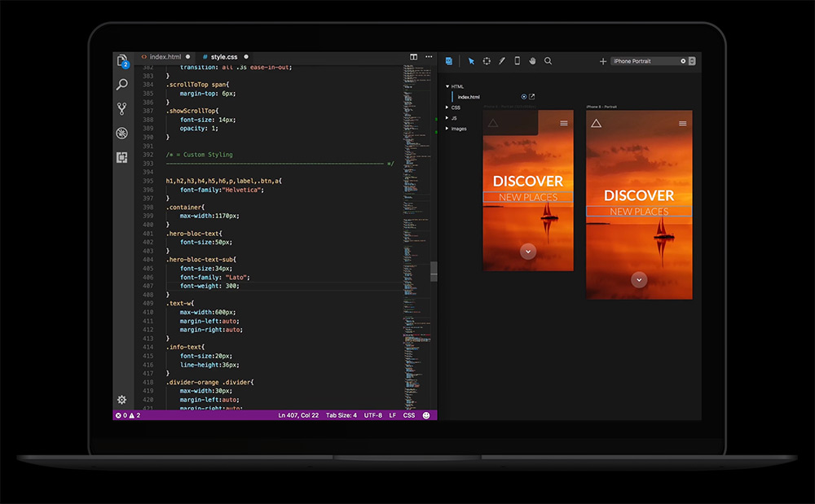
Task: Click the UTF-8 encoding status item
Action: tap(373, 415)
